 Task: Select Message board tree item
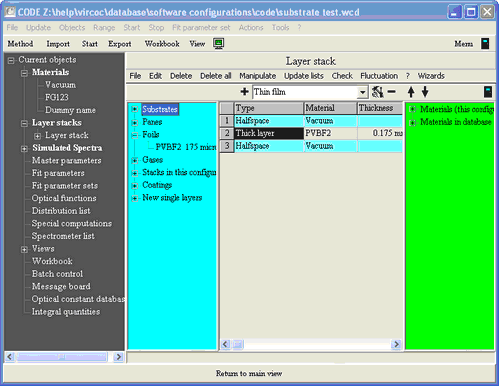pos(61,287)
